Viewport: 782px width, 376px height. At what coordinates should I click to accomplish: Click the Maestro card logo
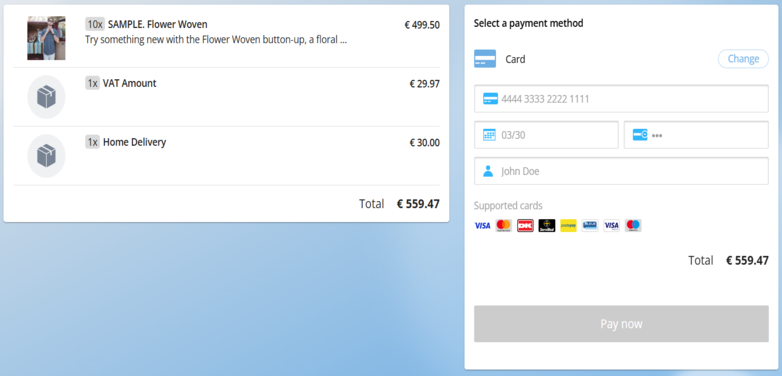pyautogui.click(x=633, y=226)
